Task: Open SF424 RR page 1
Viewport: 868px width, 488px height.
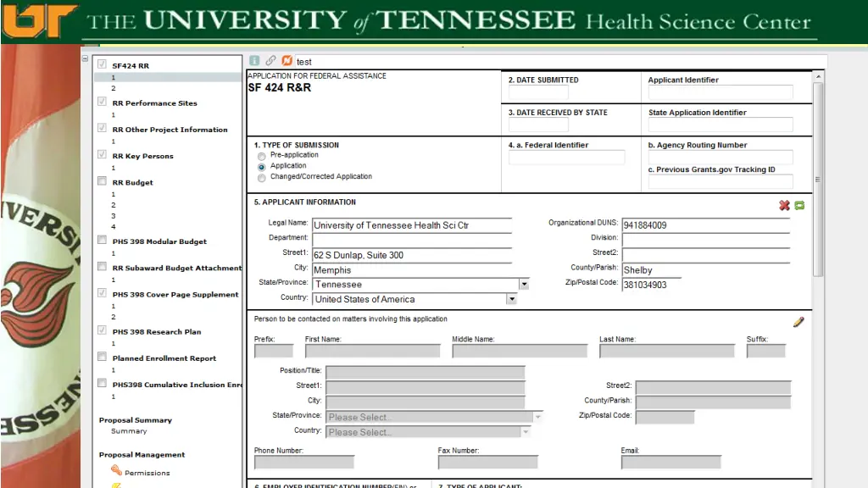Action: point(114,77)
